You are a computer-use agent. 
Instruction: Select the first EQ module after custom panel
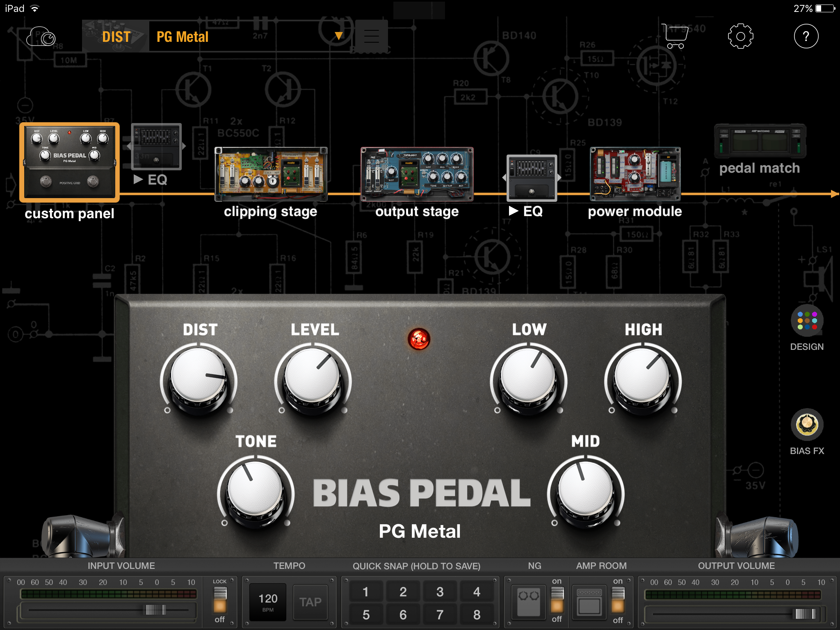(156, 146)
